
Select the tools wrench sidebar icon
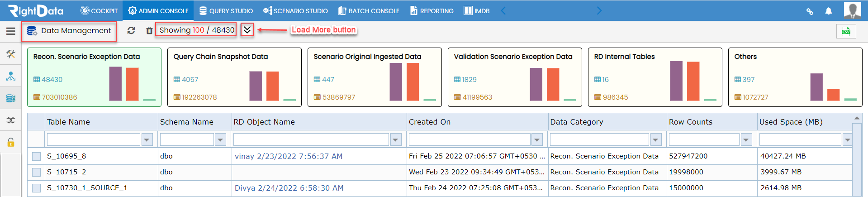(x=11, y=54)
